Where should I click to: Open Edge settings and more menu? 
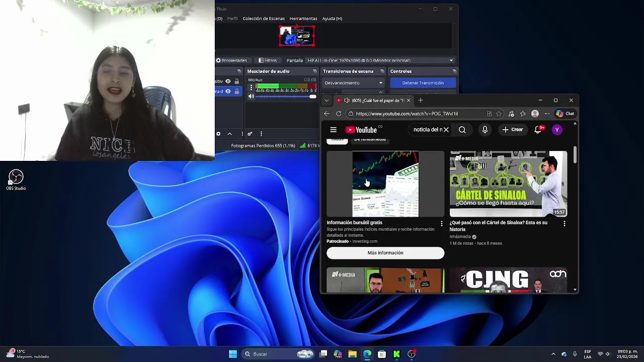point(547,114)
